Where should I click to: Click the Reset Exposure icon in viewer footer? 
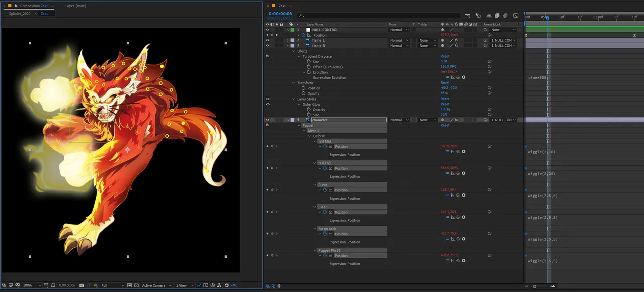pyautogui.click(x=227, y=285)
